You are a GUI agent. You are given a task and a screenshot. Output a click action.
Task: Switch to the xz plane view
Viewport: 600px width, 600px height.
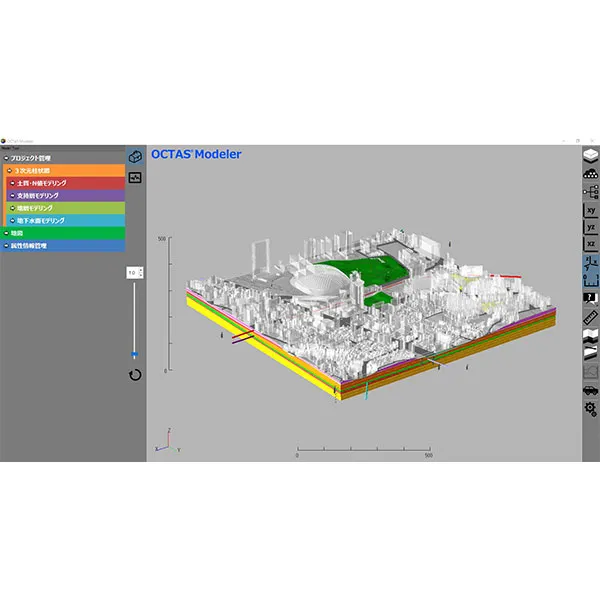point(590,245)
